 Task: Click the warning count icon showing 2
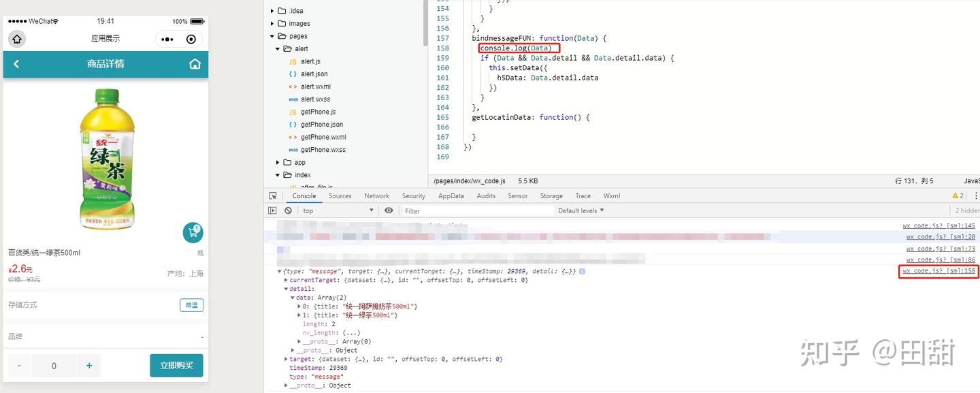click(958, 195)
